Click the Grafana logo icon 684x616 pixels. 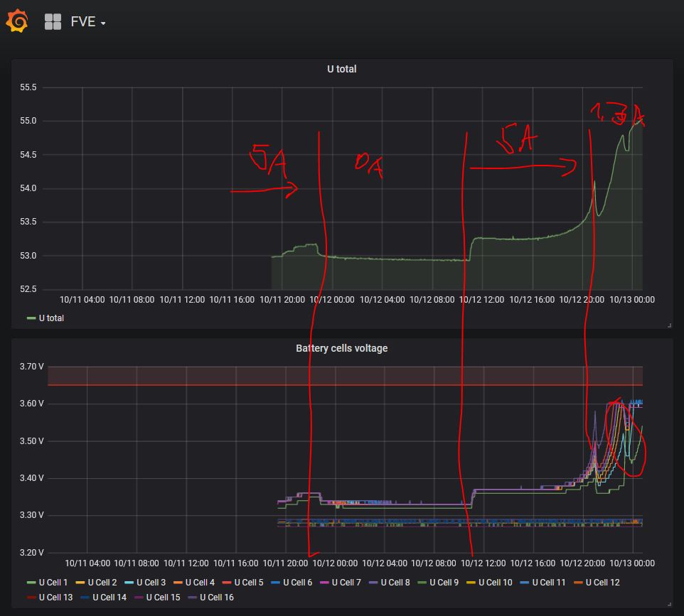(17, 21)
